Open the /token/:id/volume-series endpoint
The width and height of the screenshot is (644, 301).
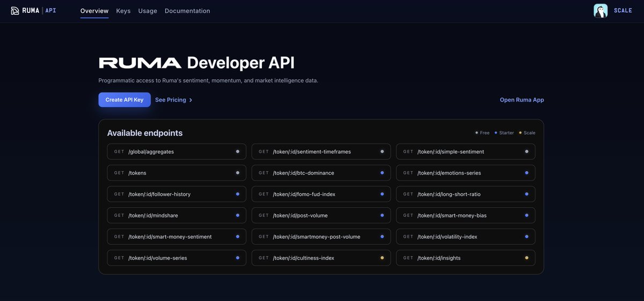click(x=177, y=258)
